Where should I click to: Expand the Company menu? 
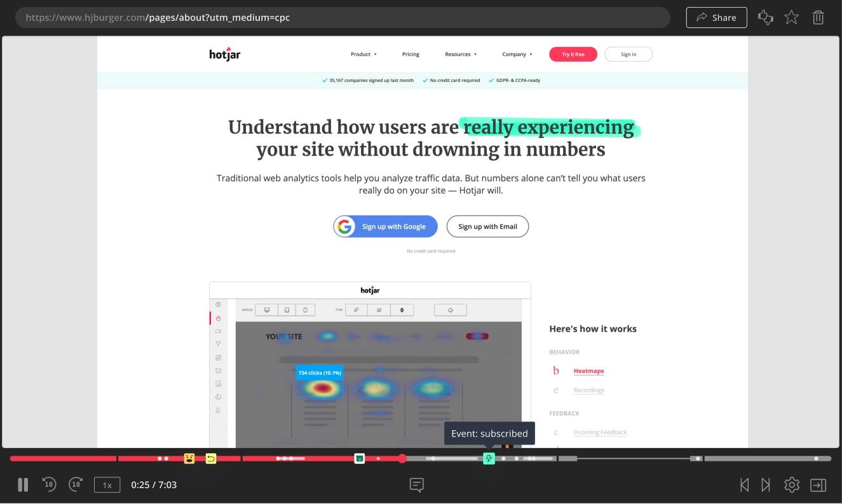tap(517, 54)
